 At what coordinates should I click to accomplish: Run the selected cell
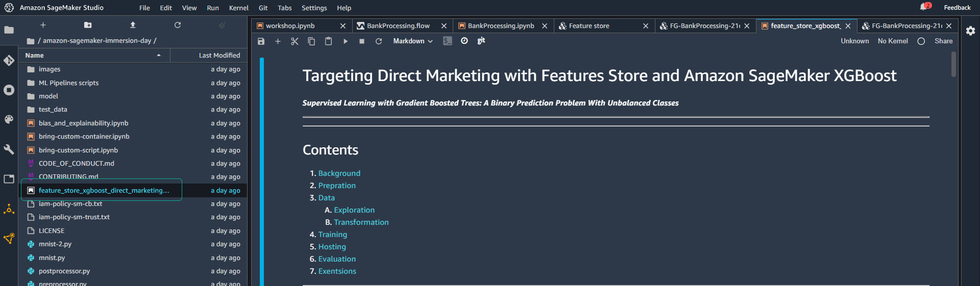[346, 41]
